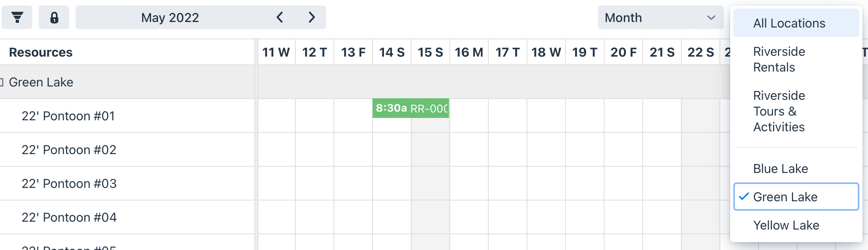Click the 16 M day column header
Viewport: 868px width, 250px height.
(469, 52)
